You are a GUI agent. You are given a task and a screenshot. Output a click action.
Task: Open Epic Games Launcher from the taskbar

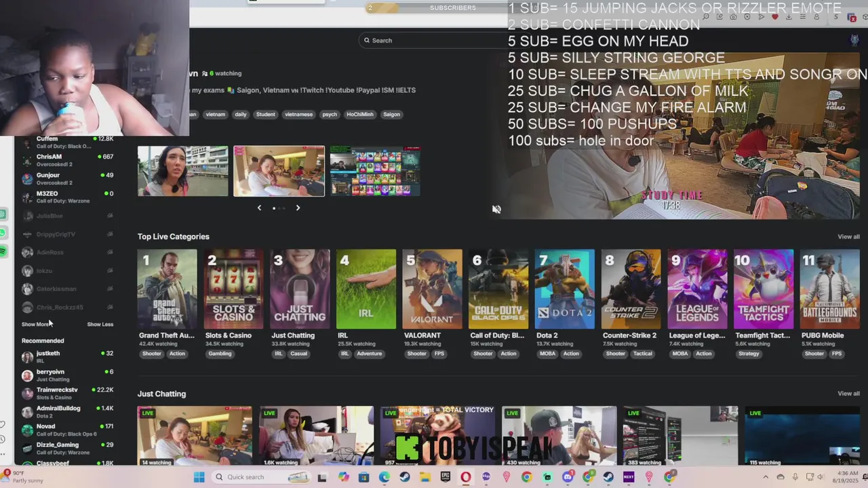click(446, 477)
